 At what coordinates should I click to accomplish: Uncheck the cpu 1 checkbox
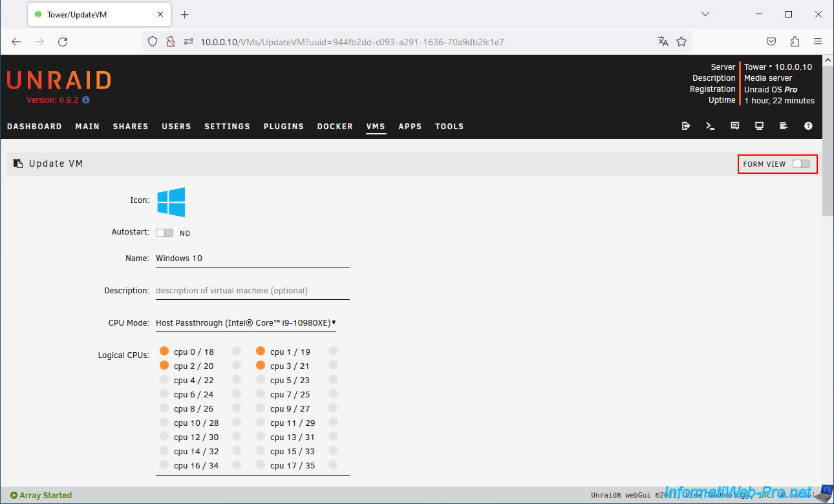[x=261, y=352]
